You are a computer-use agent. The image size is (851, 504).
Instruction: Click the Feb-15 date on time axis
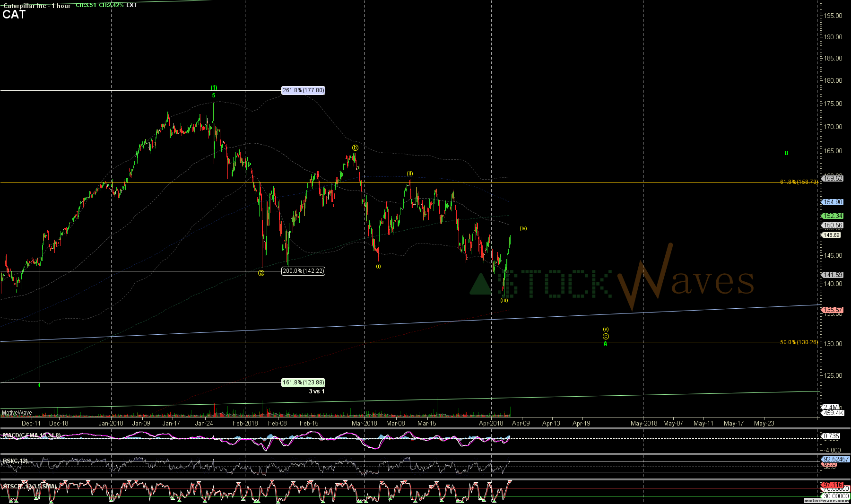point(309,424)
